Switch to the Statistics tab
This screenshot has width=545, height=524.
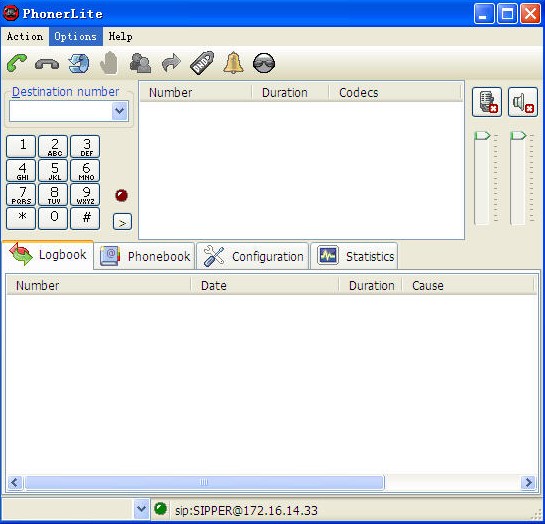click(354, 256)
